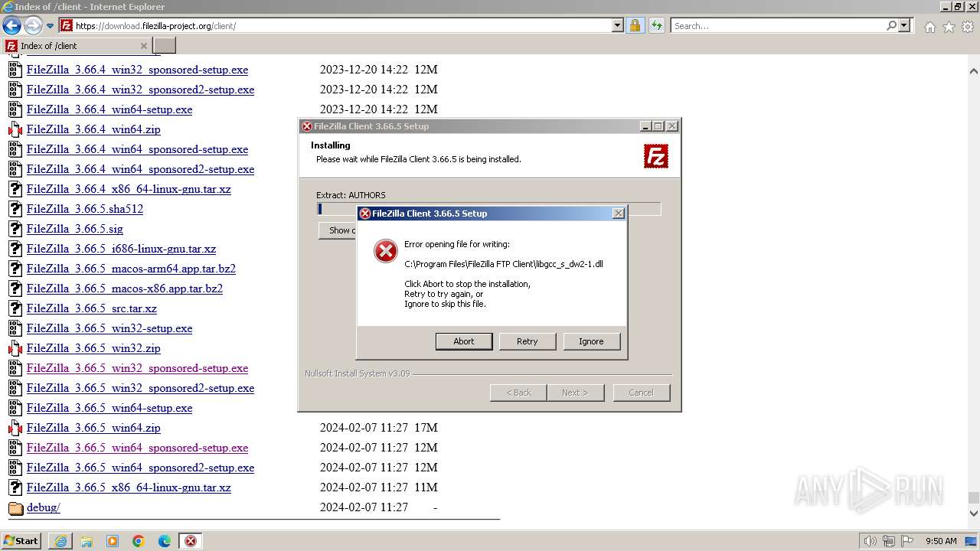Click the installer progress bar

click(488, 209)
